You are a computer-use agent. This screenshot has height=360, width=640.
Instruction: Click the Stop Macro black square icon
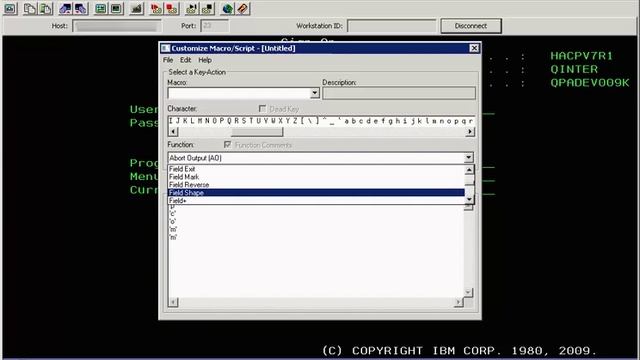pos(207,9)
